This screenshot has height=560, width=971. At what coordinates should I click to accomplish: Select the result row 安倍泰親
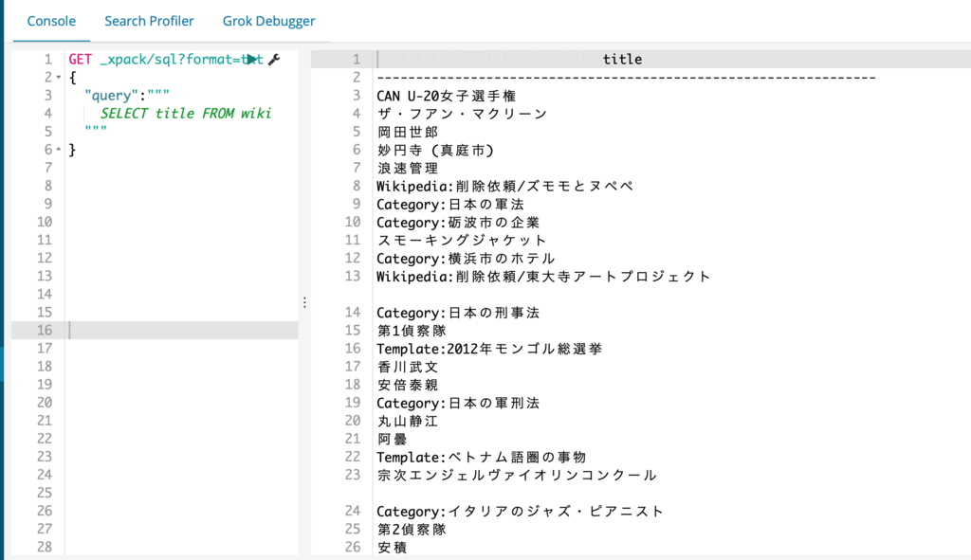(x=408, y=385)
